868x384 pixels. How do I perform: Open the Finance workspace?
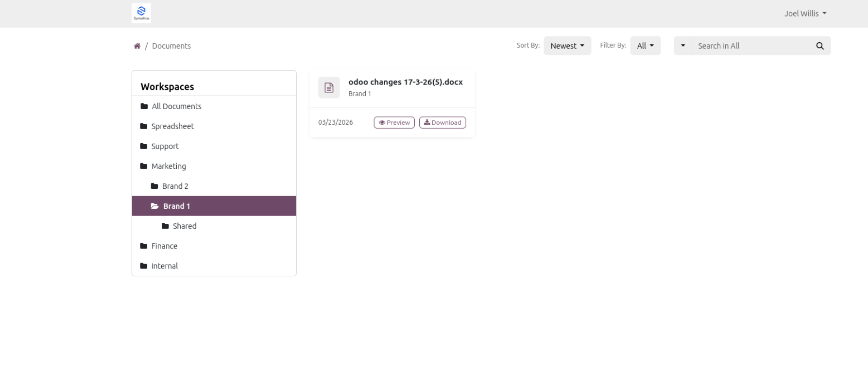click(x=214, y=246)
